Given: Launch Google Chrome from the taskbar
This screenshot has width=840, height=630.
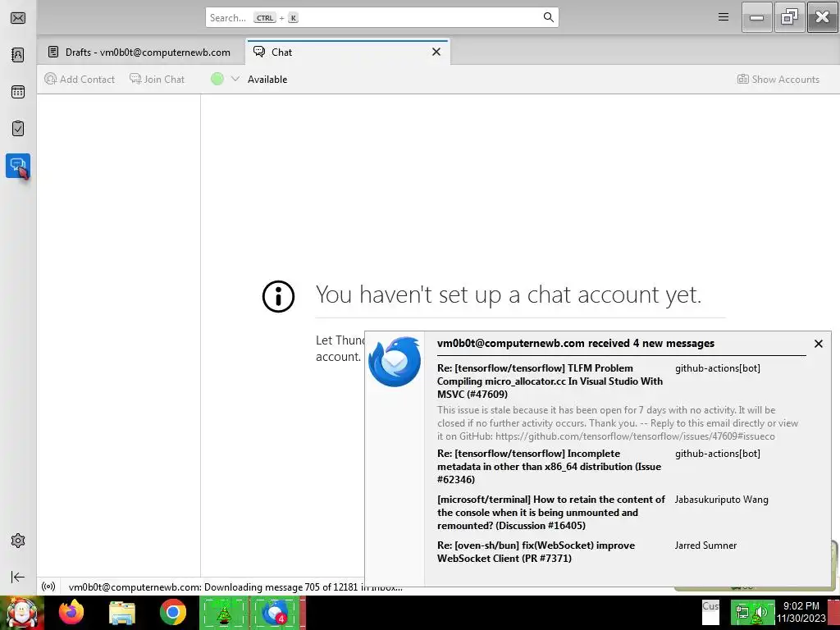Looking at the screenshot, I should [172, 613].
